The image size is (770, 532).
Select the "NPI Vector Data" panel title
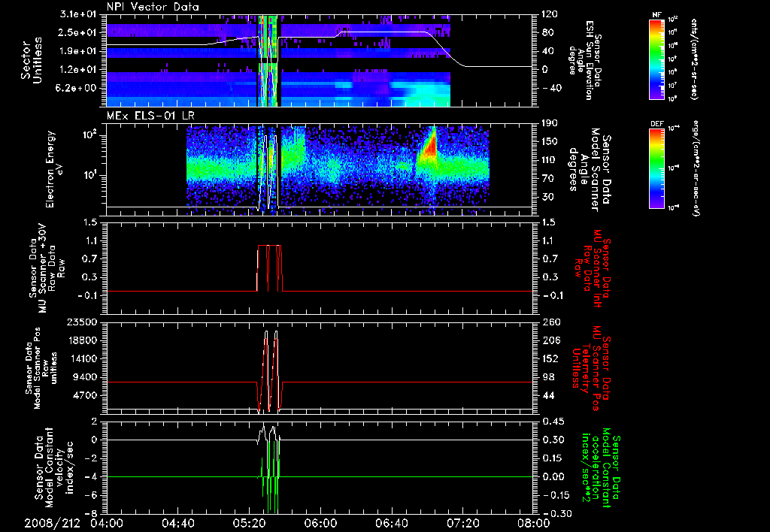pyautogui.click(x=153, y=7)
